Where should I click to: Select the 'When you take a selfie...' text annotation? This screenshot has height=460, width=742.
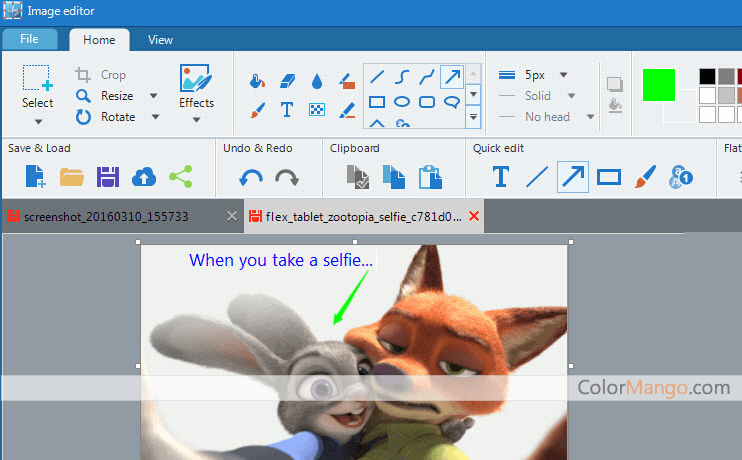coord(281,260)
